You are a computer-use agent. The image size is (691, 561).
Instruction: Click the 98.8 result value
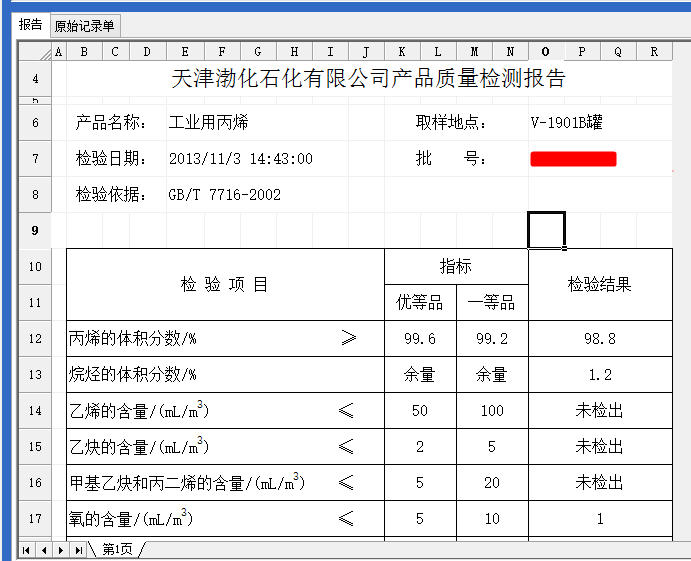click(x=600, y=338)
